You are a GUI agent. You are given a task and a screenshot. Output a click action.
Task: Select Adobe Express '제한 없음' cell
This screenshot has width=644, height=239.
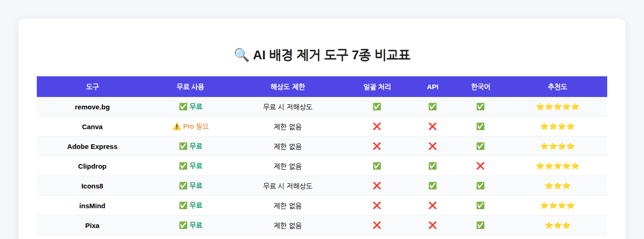[x=288, y=147]
